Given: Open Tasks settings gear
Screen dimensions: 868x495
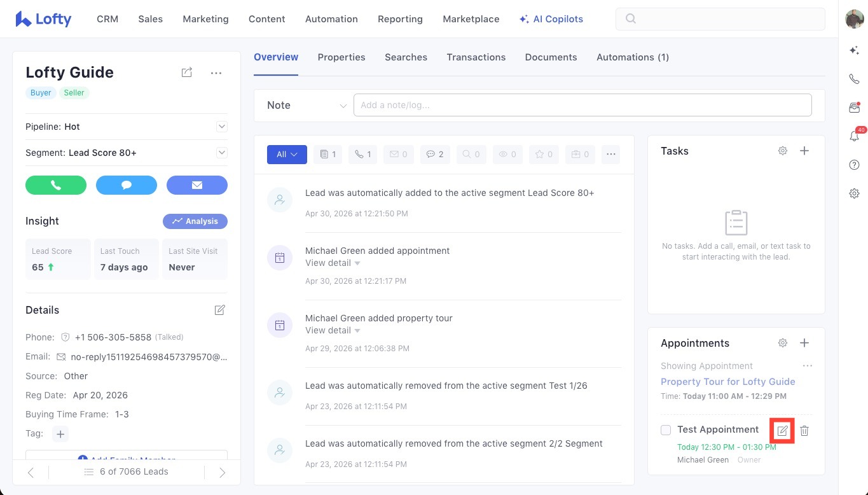Looking at the screenshot, I should coord(783,151).
